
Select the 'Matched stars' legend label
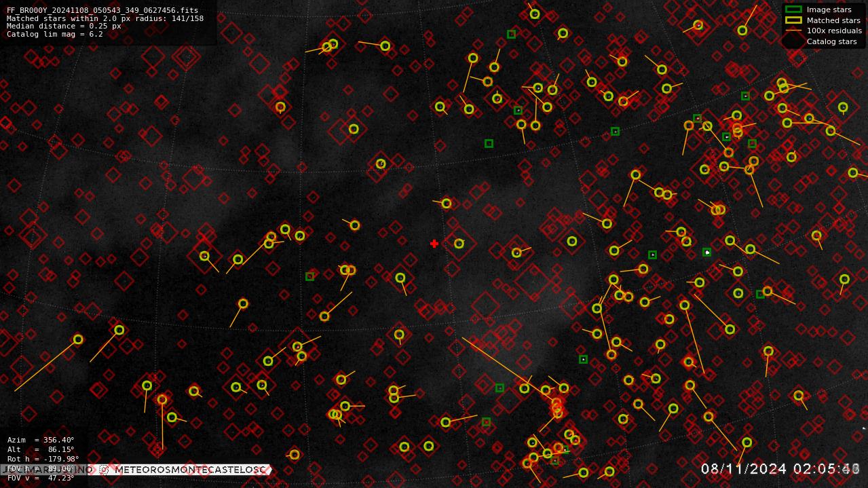pyautogui.click(x=833, y=20)
